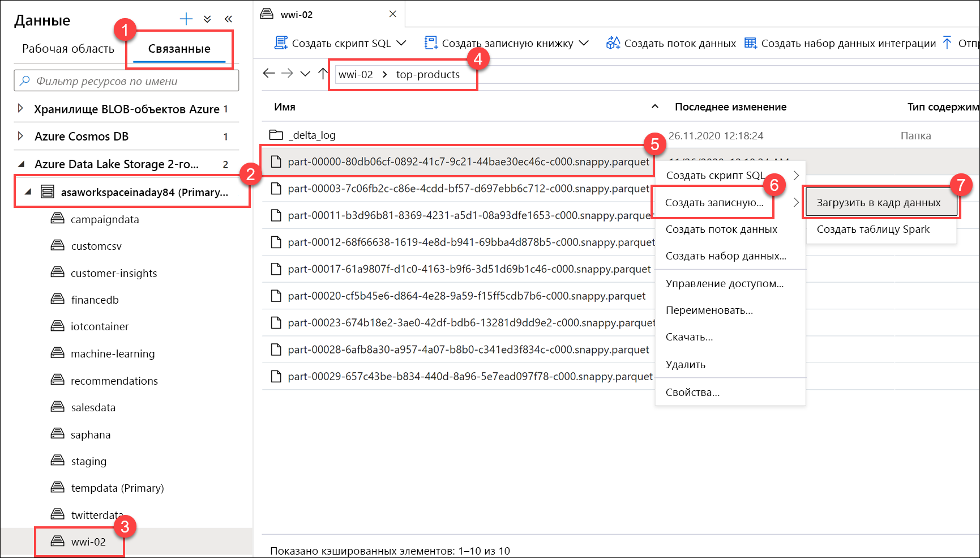Click the file icon of part-00017-61a9807f
Screen dimensions: 980x558
click(x=276, y=269)
